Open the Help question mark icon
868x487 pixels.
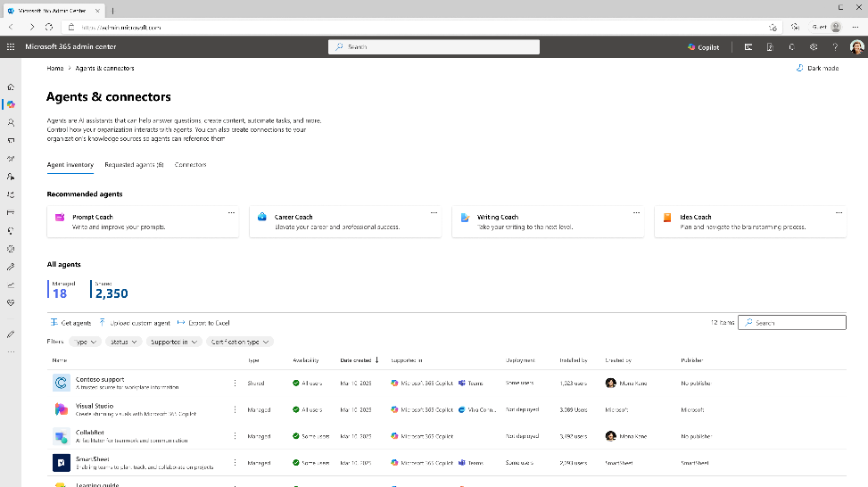click(835, 47)
